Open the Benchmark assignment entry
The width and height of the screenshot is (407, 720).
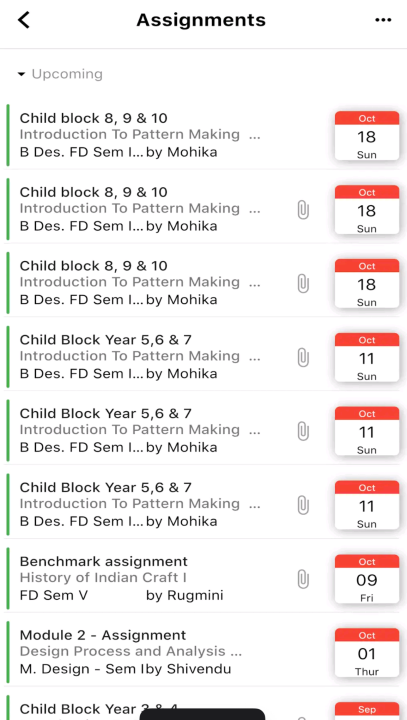(x=202, y=579)
